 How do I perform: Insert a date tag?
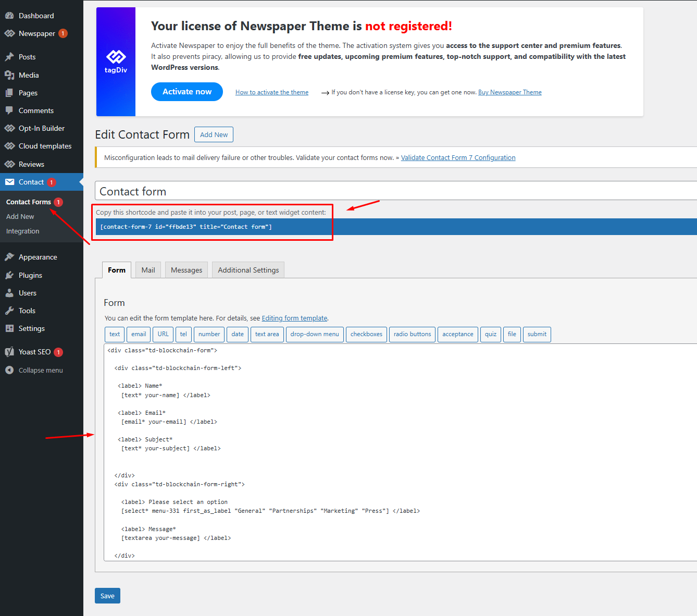coord(238,335)
